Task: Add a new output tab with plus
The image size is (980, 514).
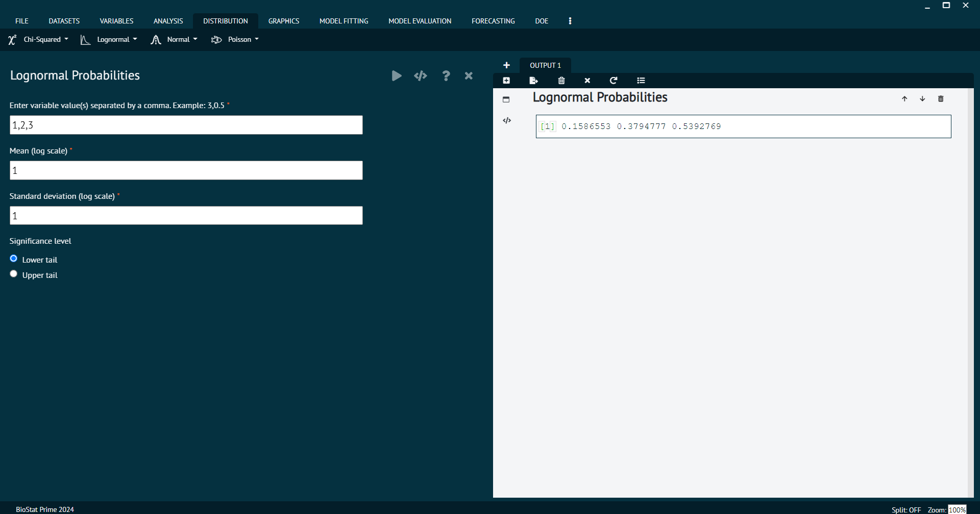Action: [506, 65]
